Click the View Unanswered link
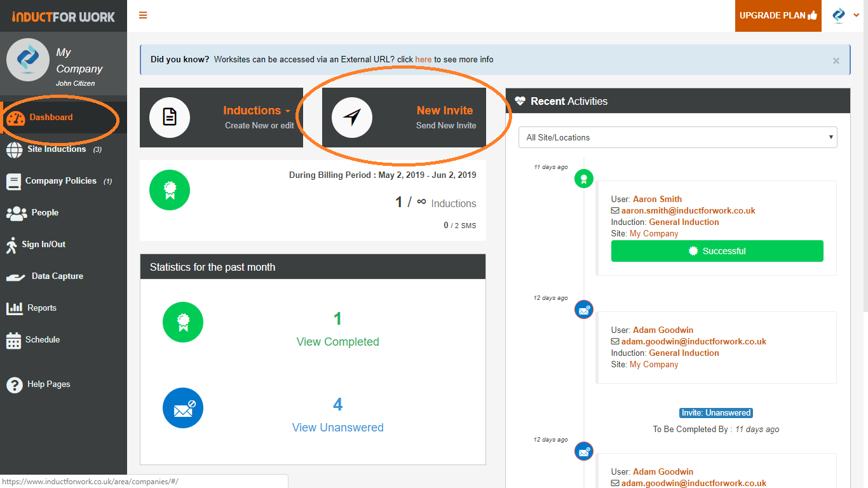868x488 pixels. pyautogui.click(x=337, y=428)
